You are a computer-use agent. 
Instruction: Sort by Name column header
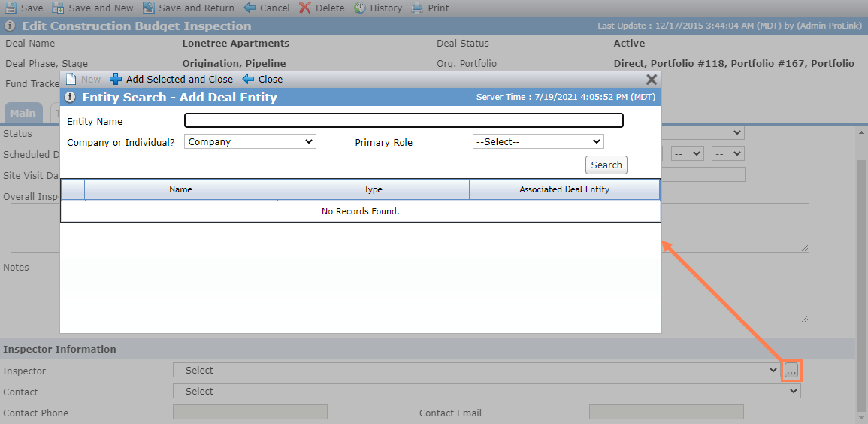click(x=180, y=189)
